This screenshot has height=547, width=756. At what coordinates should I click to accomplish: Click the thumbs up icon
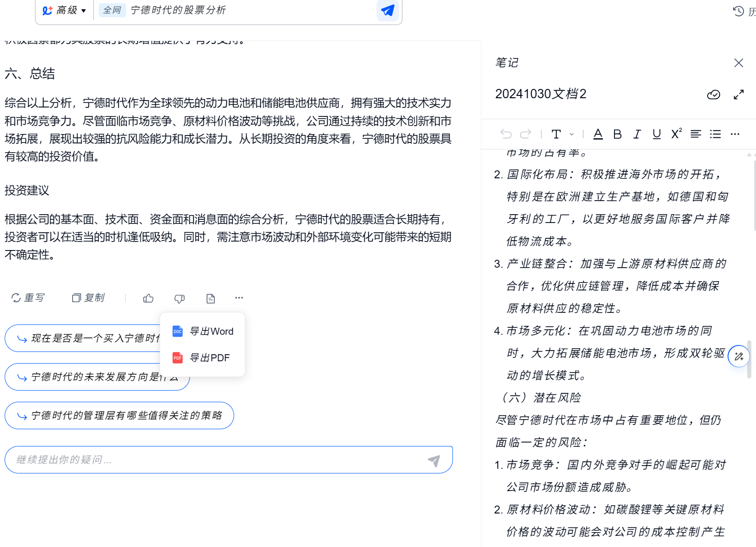pyautogui.click(x=148, y=298)
